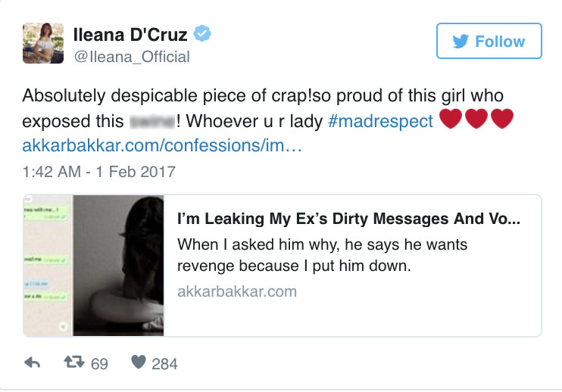
Task: Click the middle red heart emoji
Action: pos(476,120)
